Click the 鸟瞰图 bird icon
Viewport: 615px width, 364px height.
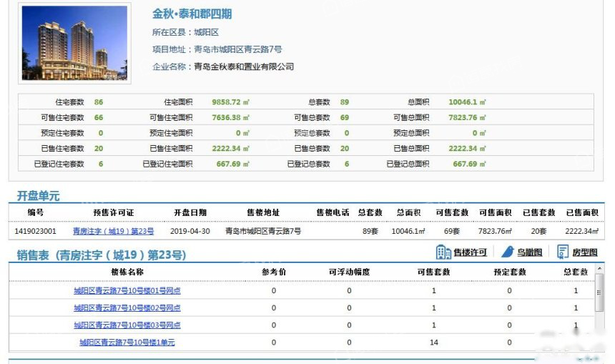click(508, 252)
